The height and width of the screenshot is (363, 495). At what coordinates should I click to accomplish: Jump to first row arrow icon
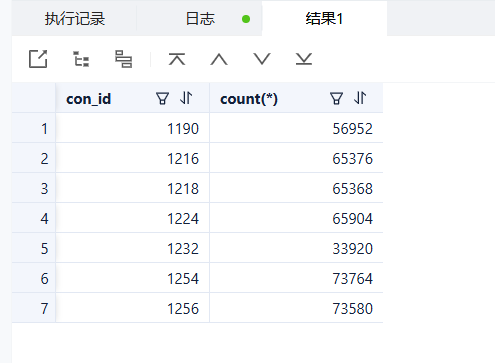pos(177,59)
